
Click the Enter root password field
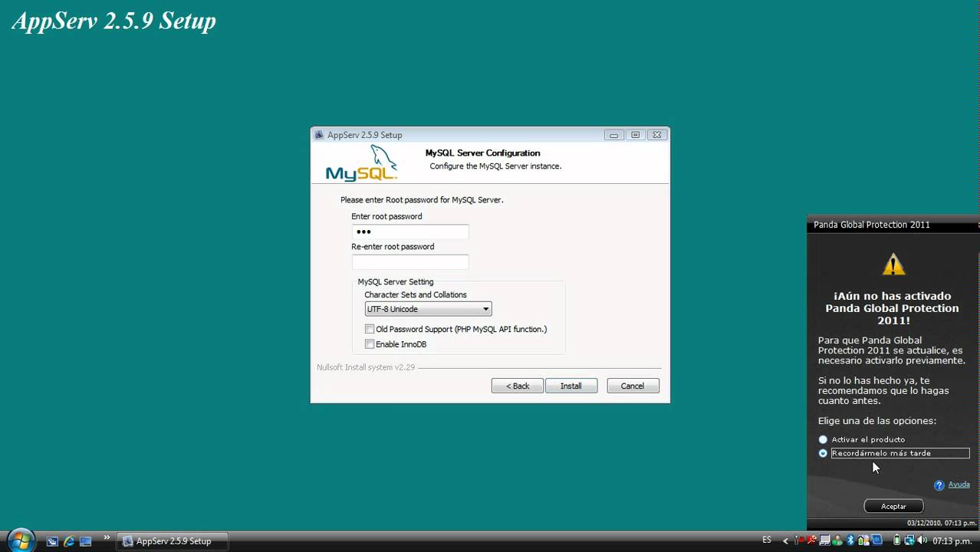410,232
